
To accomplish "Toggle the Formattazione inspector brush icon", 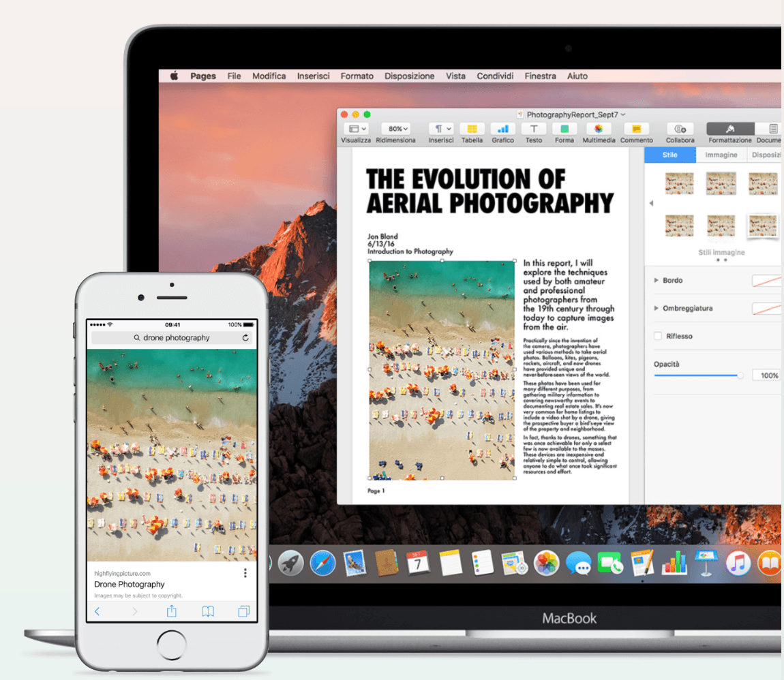I will point(729,129).
